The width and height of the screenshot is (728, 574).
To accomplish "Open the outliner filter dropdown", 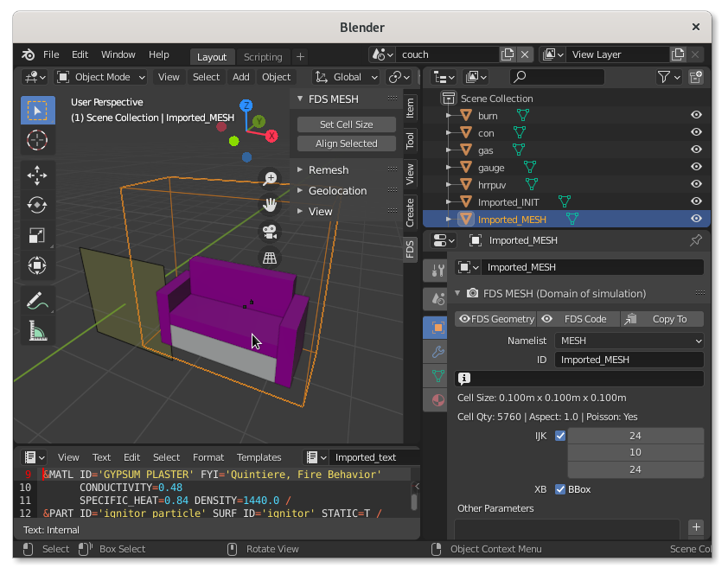I will (669, 77).
